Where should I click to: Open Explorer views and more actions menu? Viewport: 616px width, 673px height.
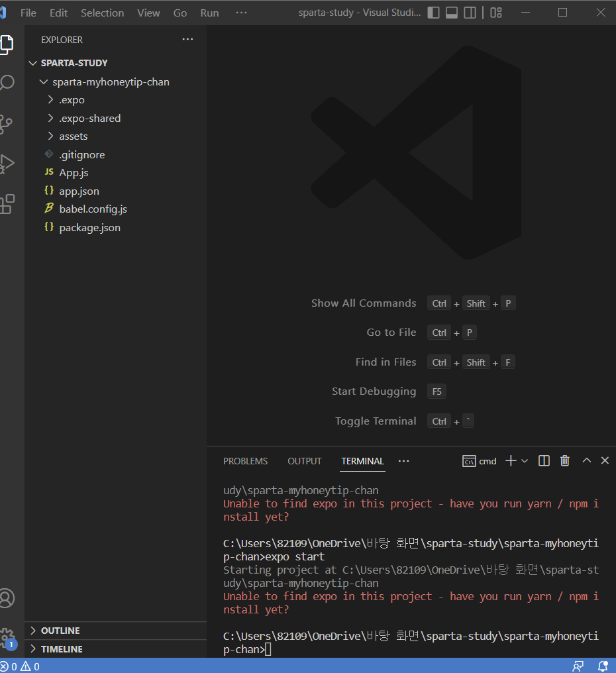187,40
